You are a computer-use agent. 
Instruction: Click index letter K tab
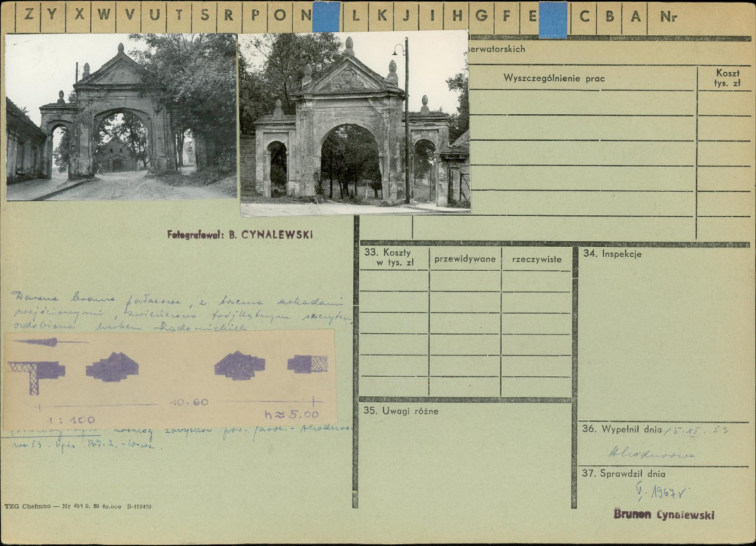pos(381,16)
